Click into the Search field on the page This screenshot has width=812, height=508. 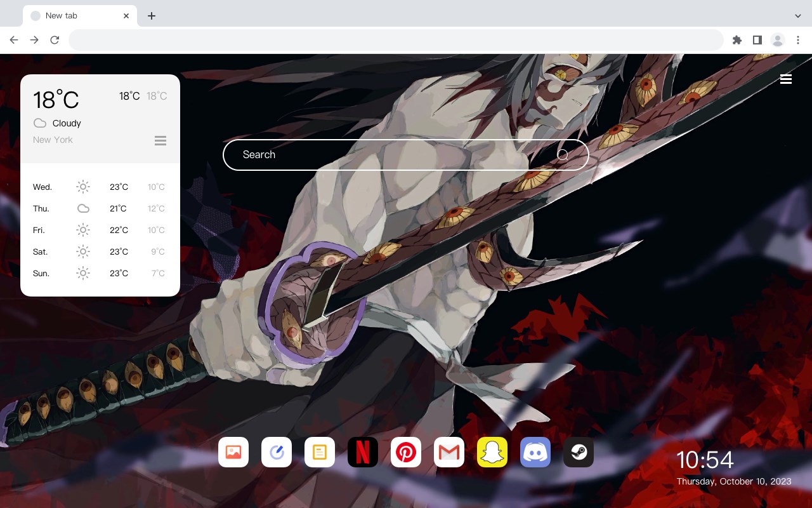tap(406, 155)
